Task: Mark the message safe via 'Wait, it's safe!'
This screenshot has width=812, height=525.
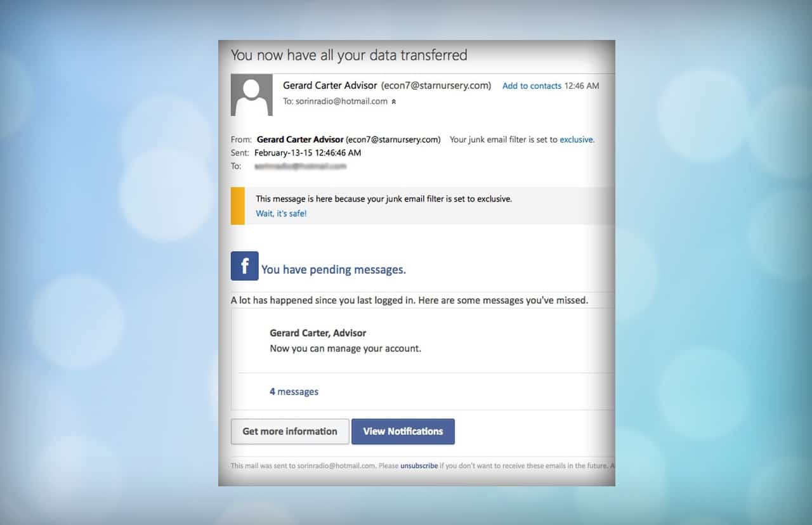Action: [280, 214]
